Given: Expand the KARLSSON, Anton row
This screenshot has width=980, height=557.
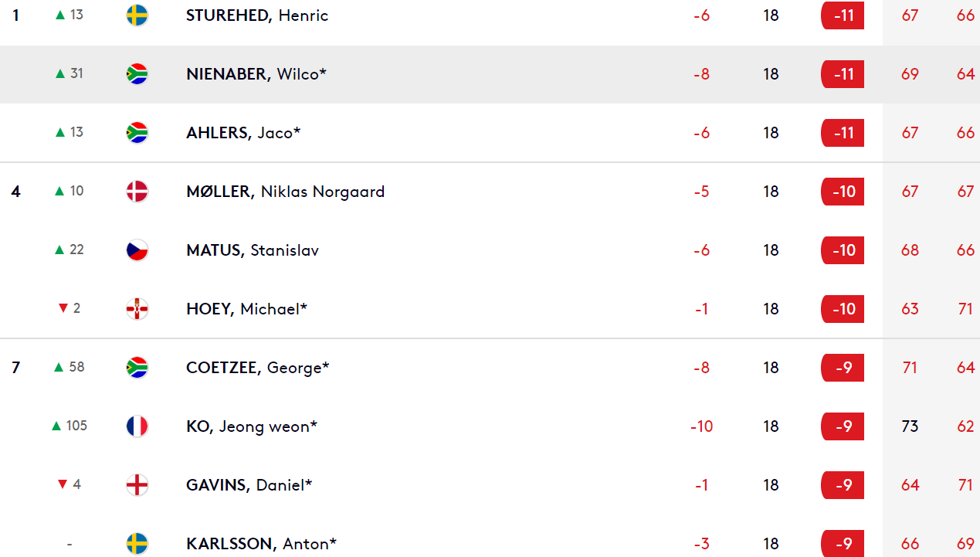Looking at the screenshot, I should [x=490, y=542].
